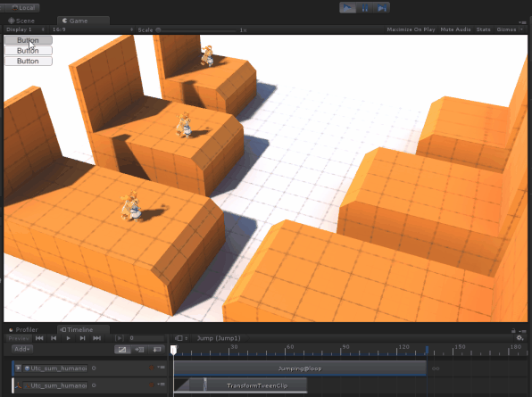Image resolution: width=532 pixels, height=397 pixels.
Task: Go to the previous frame in Timeline
Action: 54,338
